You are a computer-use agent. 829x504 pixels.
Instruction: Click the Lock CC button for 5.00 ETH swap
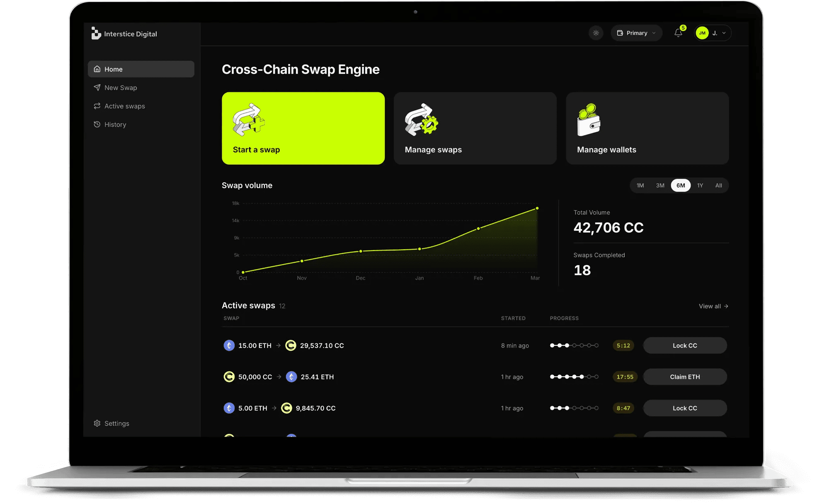coord(685,408)
